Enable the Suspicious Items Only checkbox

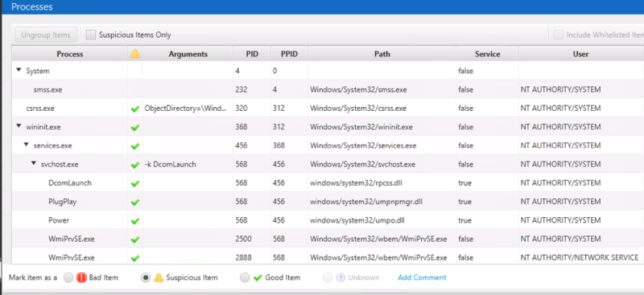[x=91, y=35]
